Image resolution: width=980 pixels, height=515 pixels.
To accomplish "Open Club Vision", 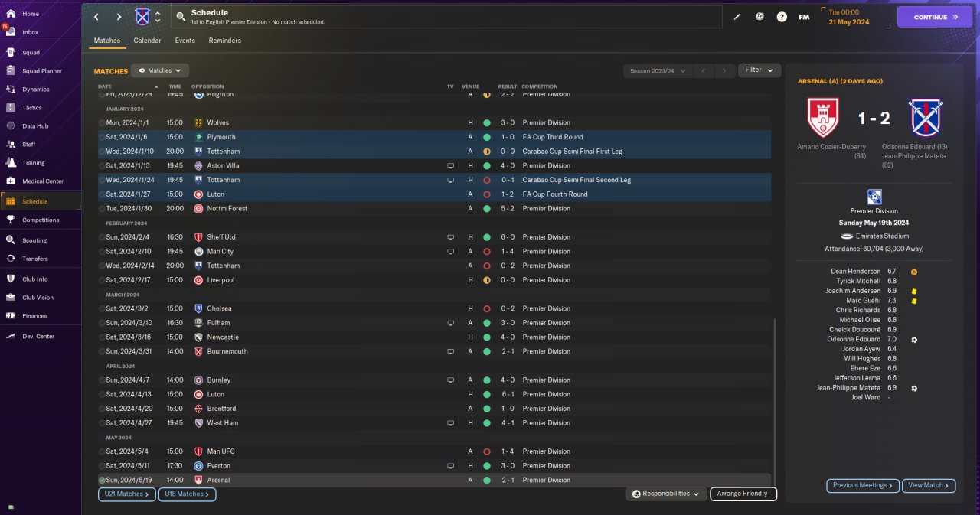I will (x=38, y=298).
